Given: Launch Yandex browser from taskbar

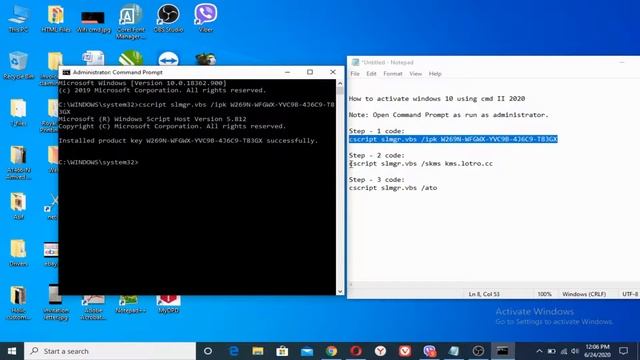Looking at the screenshot, I should [380, 351].
